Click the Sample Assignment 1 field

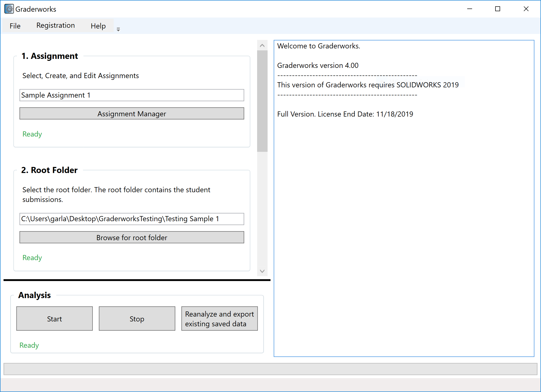132,95
